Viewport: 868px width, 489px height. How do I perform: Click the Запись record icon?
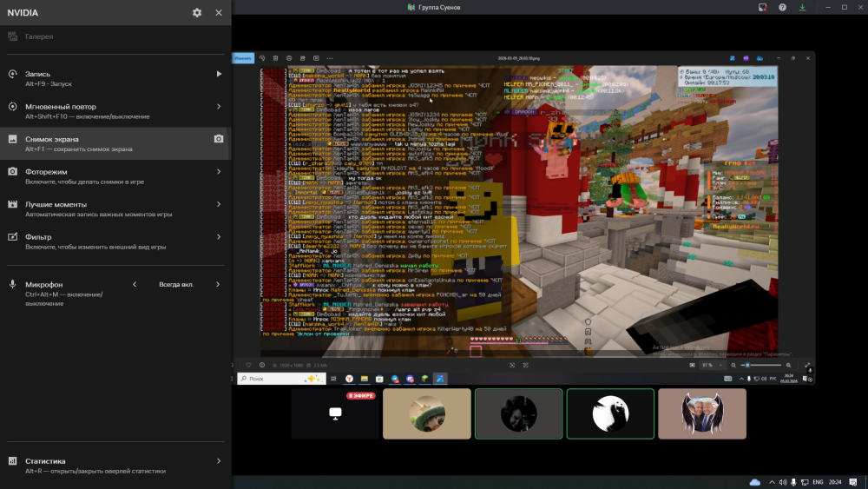[13, 74]
